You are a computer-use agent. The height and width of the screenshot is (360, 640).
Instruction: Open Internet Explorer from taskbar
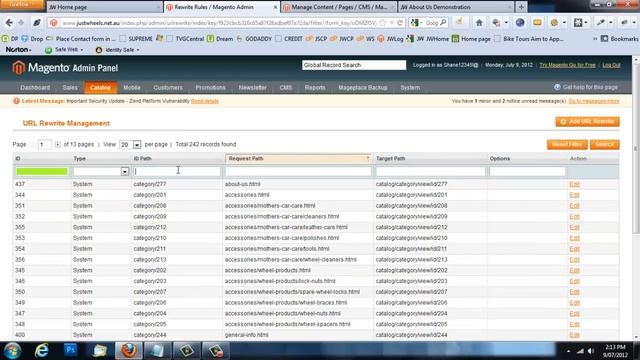click(42, 351)
